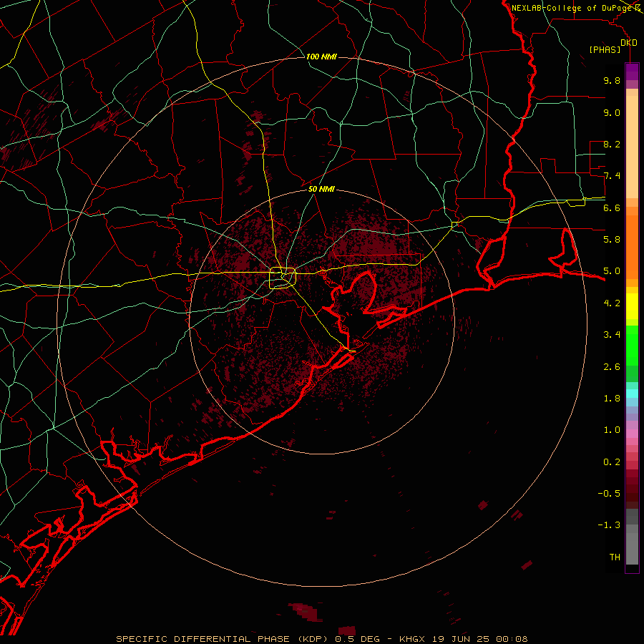This screenshot has width=644, height=644.
Task: Click the 8.2 value on the color scale
Action: [612, 144]
